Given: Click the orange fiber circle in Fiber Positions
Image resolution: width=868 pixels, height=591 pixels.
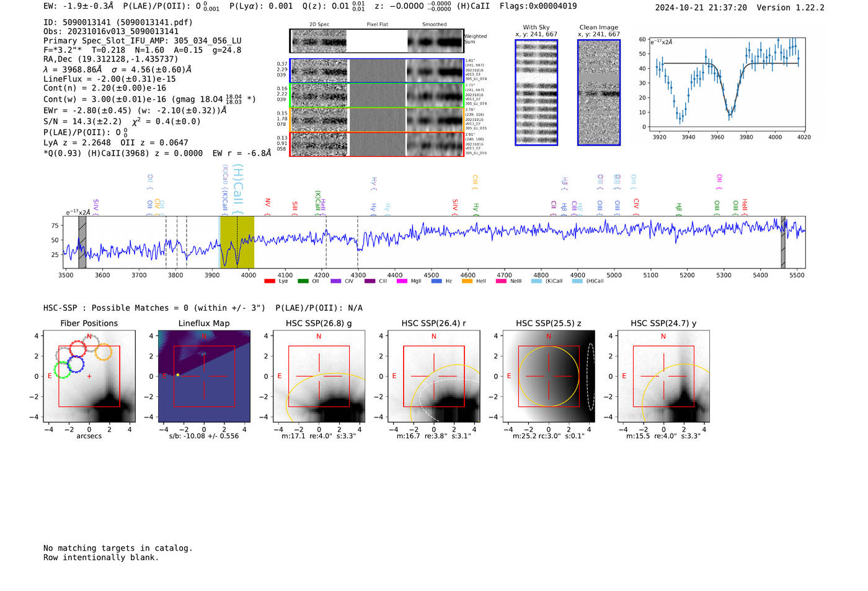Looking at the screenshot, I should pos(103,352).
